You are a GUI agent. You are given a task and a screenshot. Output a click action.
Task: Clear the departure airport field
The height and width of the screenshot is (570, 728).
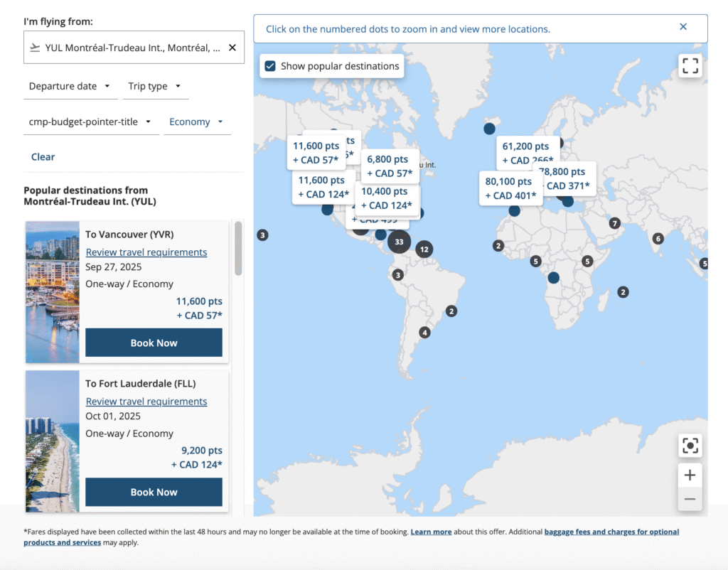232,48
